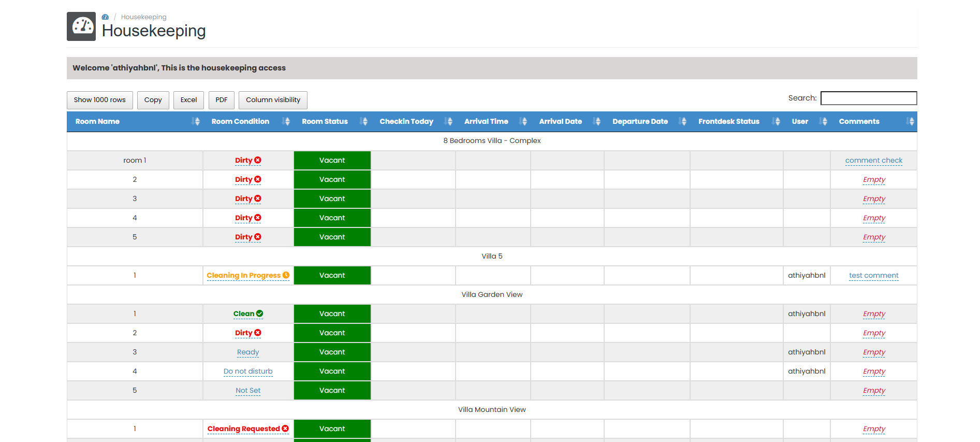Click the Copy export button
Image resolution: width=980 pixels, height=442 pixels.
[153, 100]
